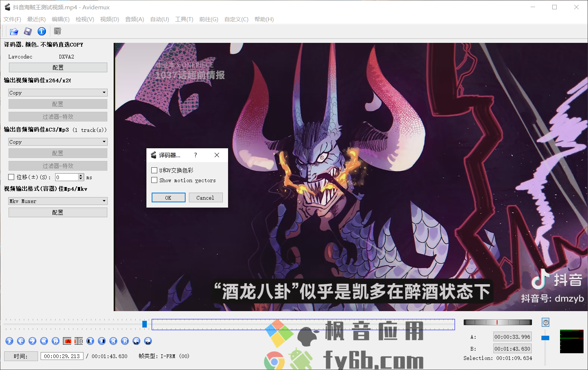This screenshot has height=370, width=588.
Task: Go to the first frame
Action: (113, 341)
